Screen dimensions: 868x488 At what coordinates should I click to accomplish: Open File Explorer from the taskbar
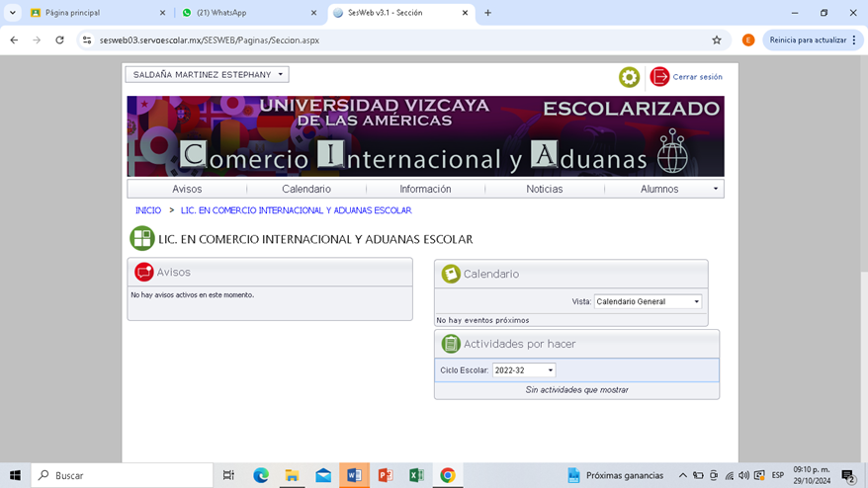point(292,475)
